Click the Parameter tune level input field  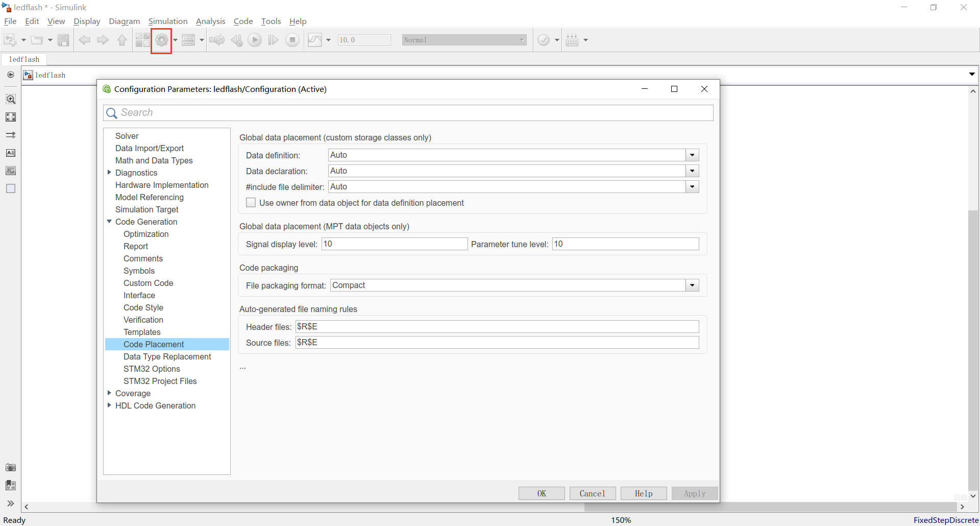pyautogui.click(x=626, y=244)
